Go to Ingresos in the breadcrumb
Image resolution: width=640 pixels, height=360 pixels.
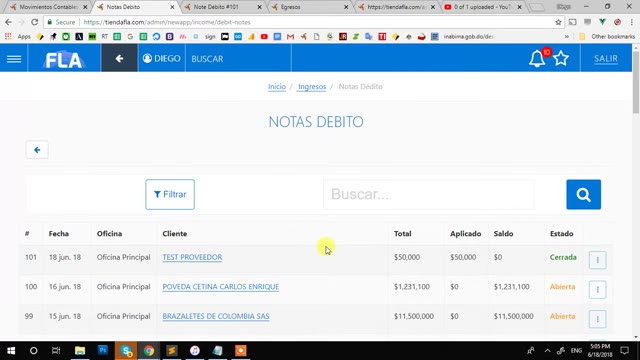(x=312, y=87)
